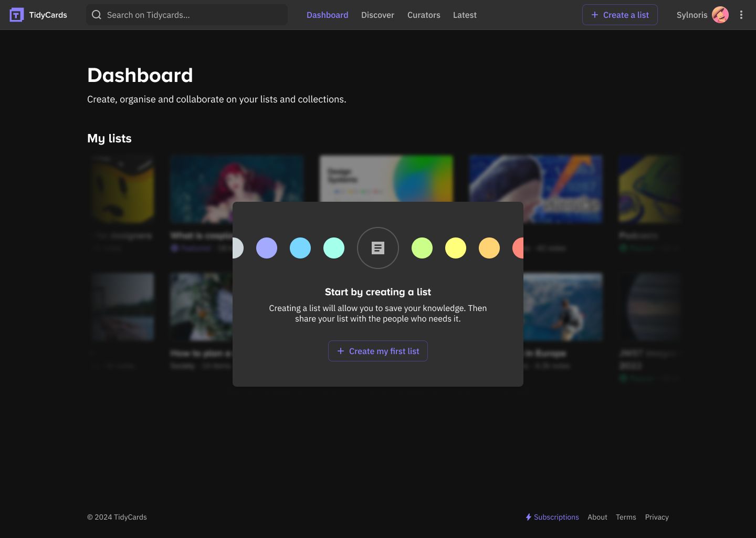Open the Privacy footer link

tap(657, 517)
